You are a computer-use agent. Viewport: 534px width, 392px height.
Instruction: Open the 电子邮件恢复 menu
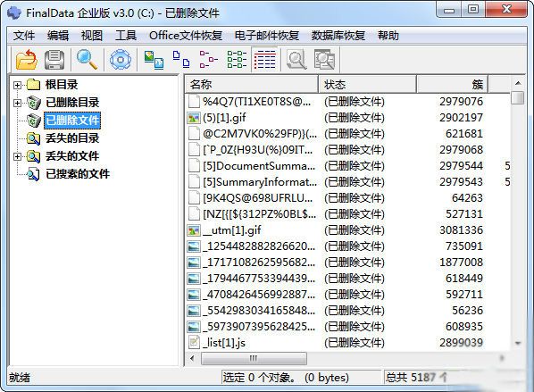[267, 36]
